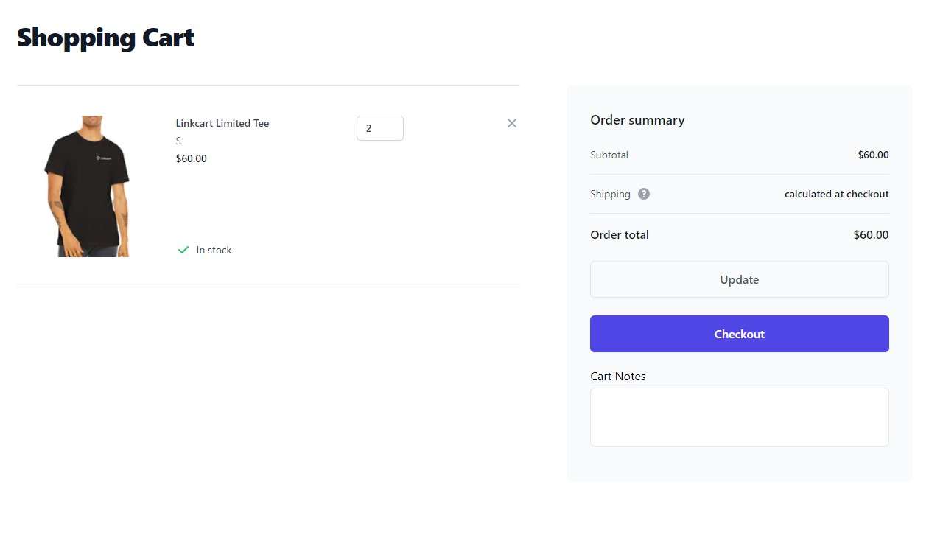Click the Order total amount
This screenshot has width=929, height=560.
tap(871, 235)
